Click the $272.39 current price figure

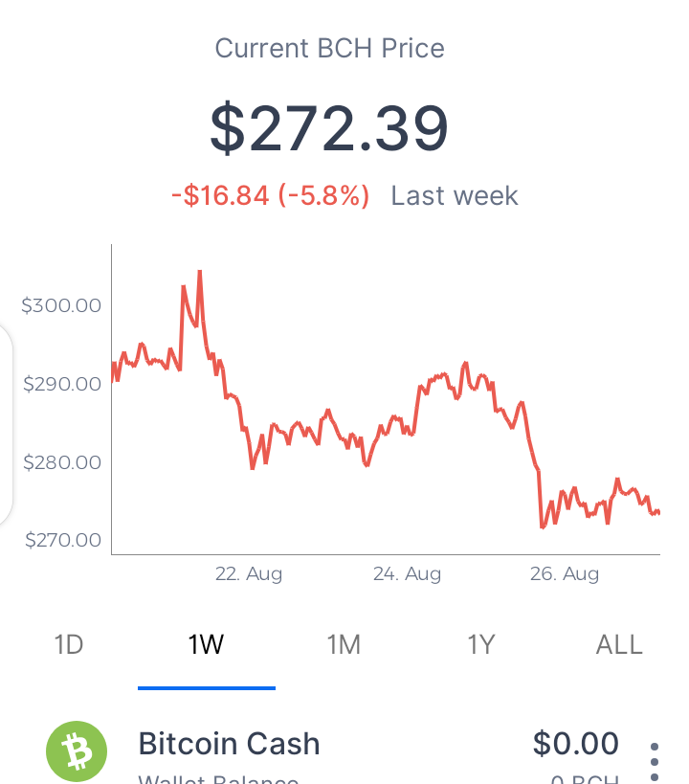(329, 127)
